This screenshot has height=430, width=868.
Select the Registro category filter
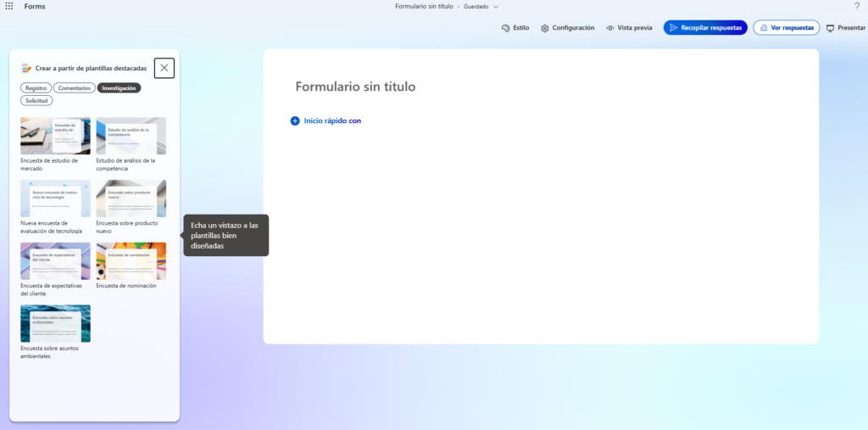(x=36, y=87)
